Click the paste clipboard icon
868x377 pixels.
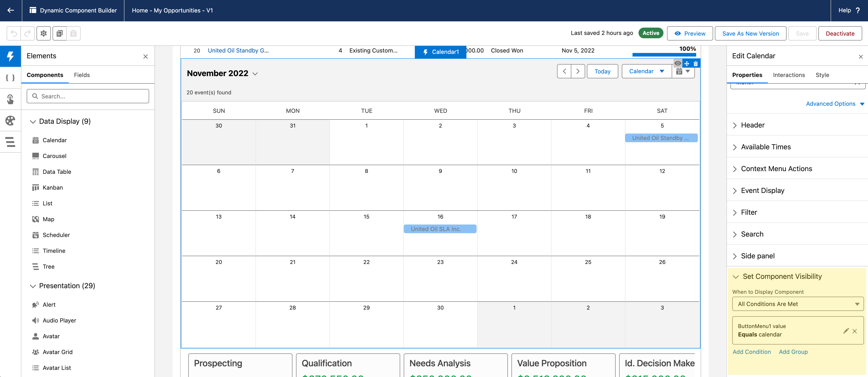[73, 33]
